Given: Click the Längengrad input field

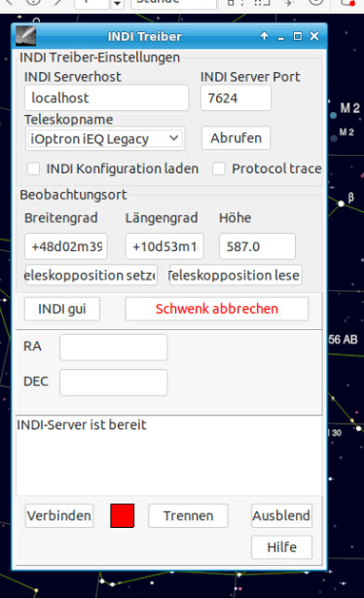Looking at the screenshot, I should [x=164, y=246].
